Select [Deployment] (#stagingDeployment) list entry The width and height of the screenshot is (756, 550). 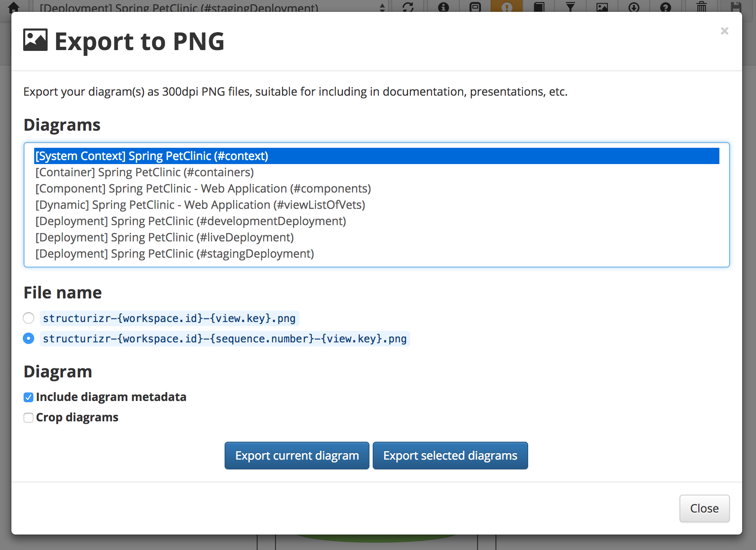point(377,254)
